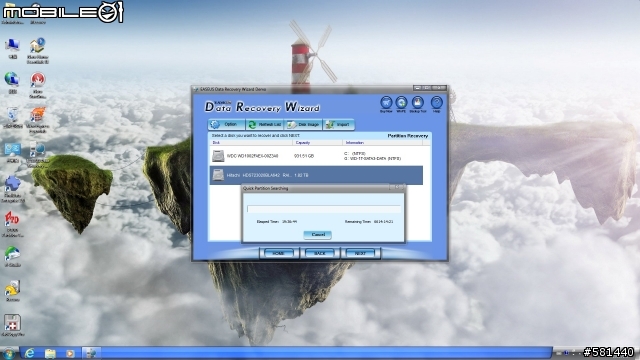Image resolution: width=640 pixels, height=360 pixels.
Task: Open the taskbar folder explorer icon
Action: coord(50,353)
